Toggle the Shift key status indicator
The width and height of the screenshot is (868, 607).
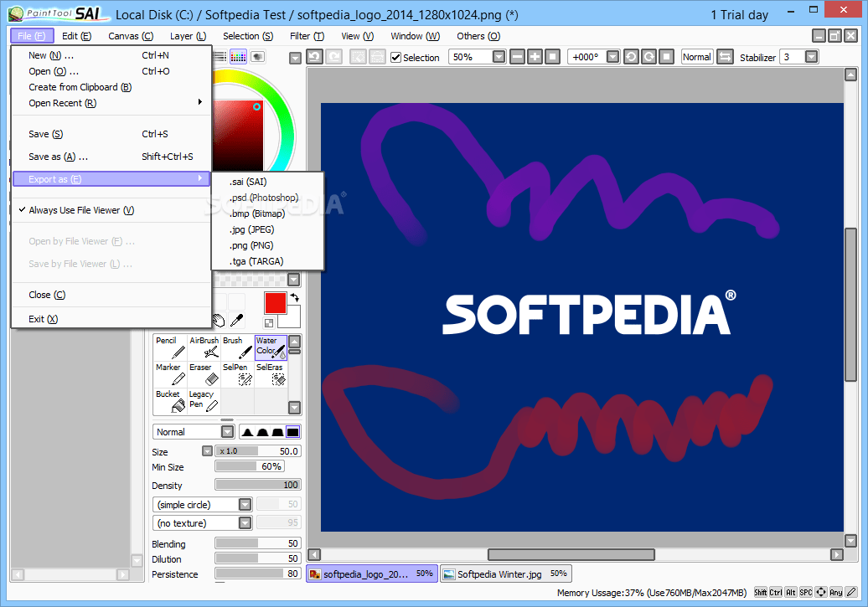(761, 592)
